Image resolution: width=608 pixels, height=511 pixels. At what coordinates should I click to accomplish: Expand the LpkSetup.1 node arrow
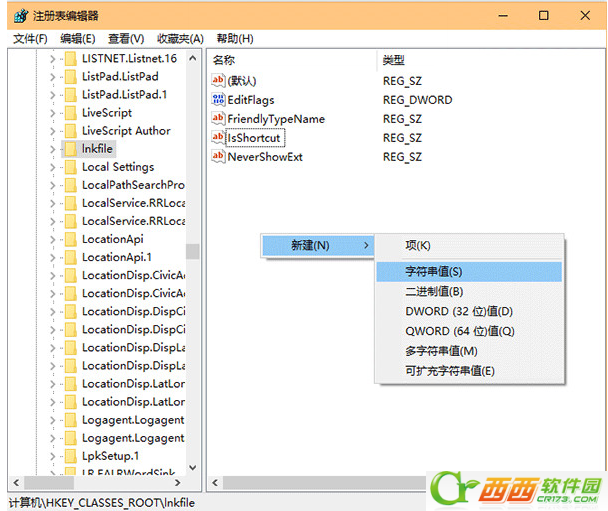point(53,457)
